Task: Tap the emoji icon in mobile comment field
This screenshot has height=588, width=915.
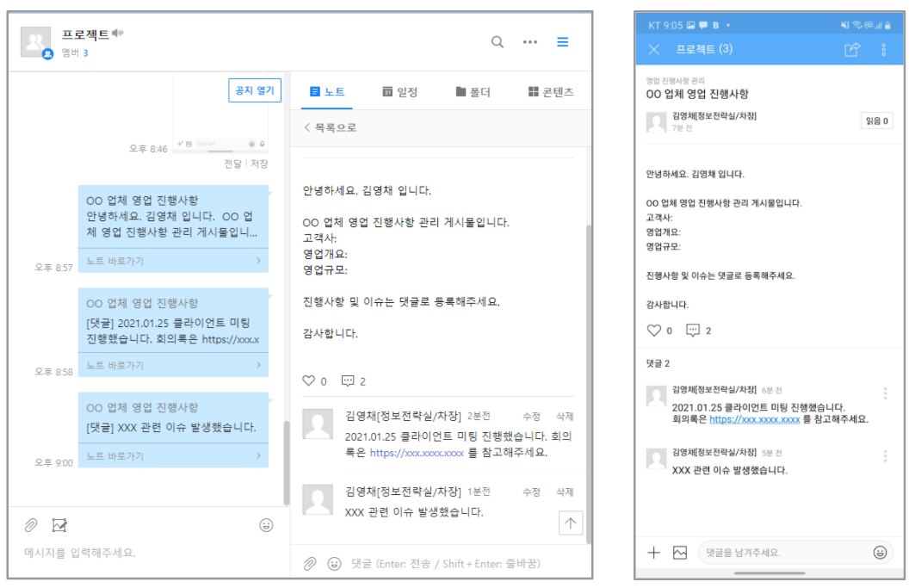Action: click(880, 553)
